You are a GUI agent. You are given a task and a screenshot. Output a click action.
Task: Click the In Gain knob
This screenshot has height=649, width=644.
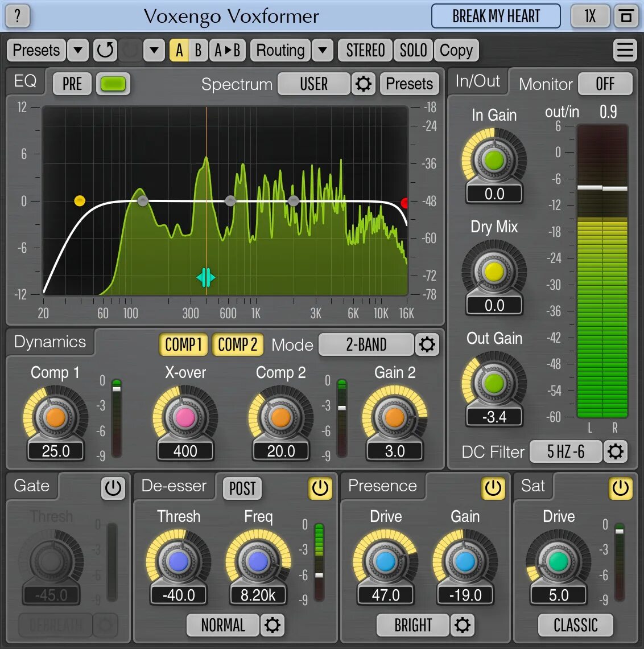click(494, 160)
